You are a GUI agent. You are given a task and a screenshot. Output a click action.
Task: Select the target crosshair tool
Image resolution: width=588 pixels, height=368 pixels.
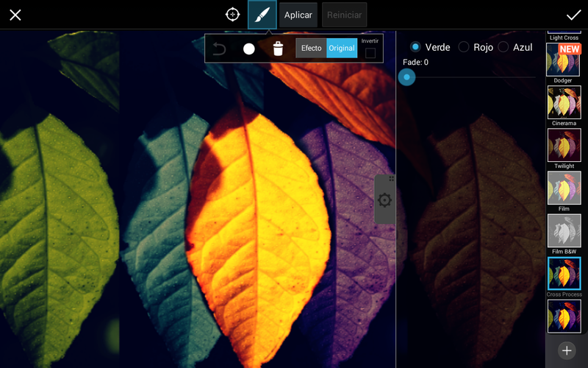(x=232, y=15)
